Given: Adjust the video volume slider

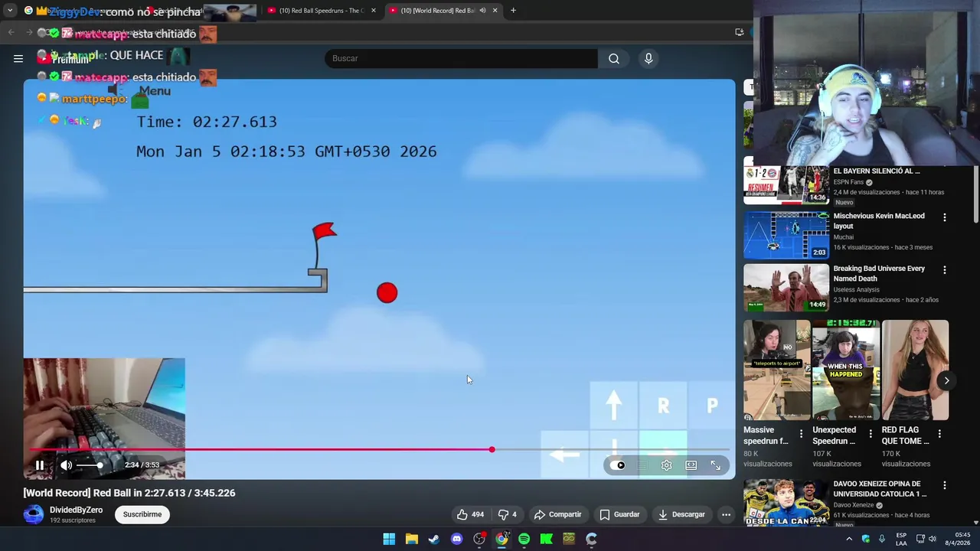Looking at the screenshot, I should [89, 465].
